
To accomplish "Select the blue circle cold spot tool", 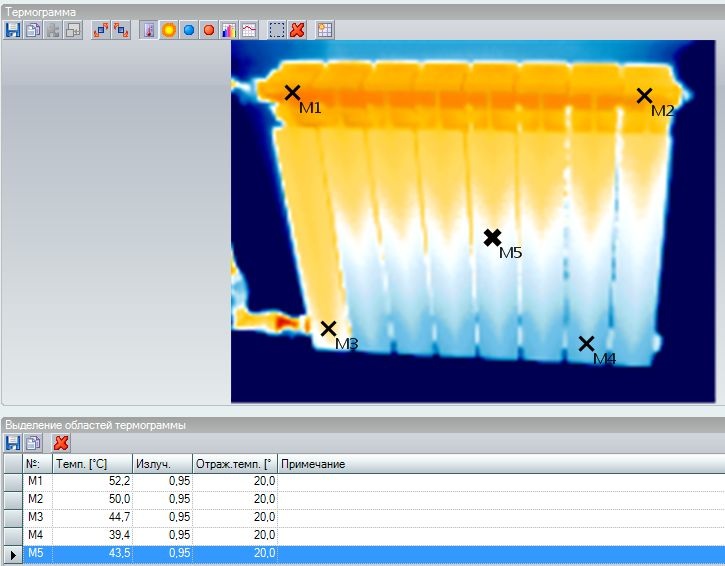I will coord(189,30).
